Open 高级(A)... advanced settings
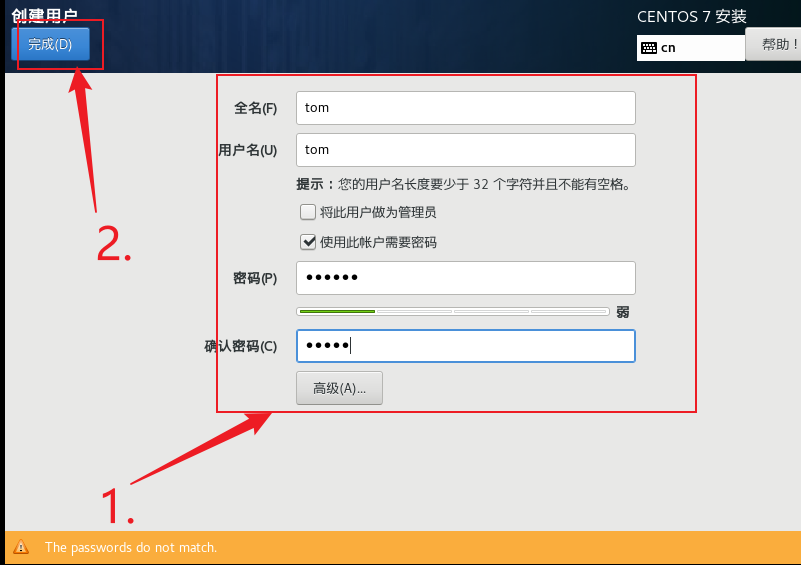This screenshot has height=565, width=801. click(x=339, y=388)
